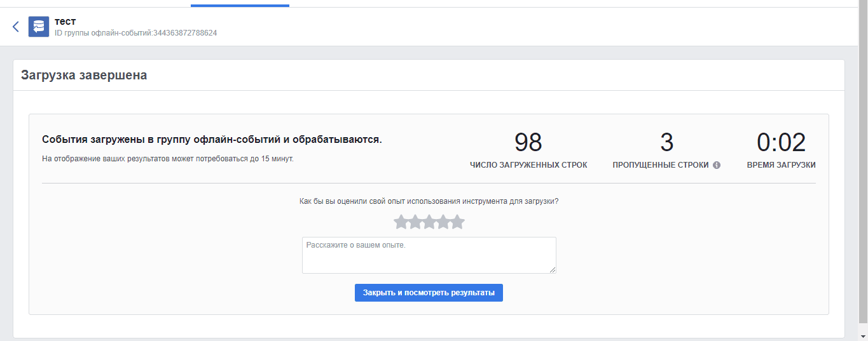Focus the Расскажите о вашем опыте text box
Viewport: 868px width, 341px height.
(429, 255)
